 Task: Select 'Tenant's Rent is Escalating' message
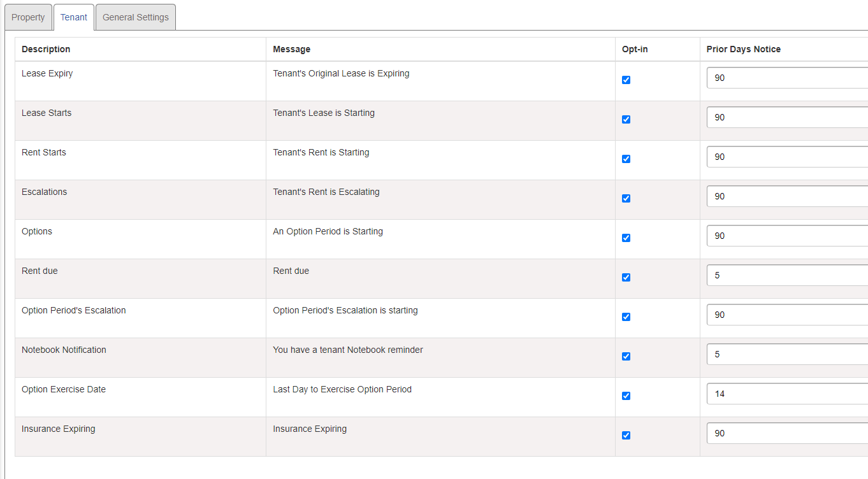click(326, 192)
